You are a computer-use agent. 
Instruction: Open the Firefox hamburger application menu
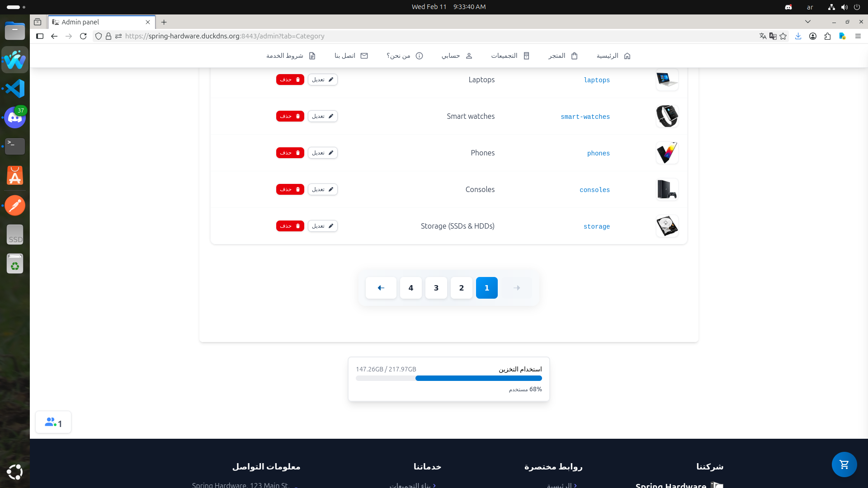pyautogui.click(x=858, y=36)
